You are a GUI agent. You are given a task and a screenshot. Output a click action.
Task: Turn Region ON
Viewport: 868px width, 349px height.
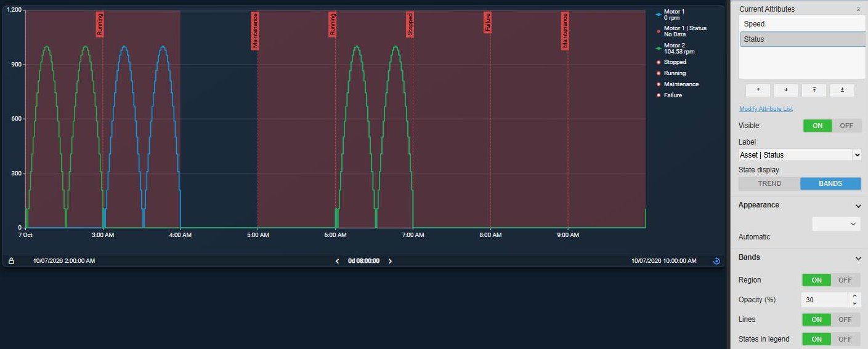click(x=816, y=280)
